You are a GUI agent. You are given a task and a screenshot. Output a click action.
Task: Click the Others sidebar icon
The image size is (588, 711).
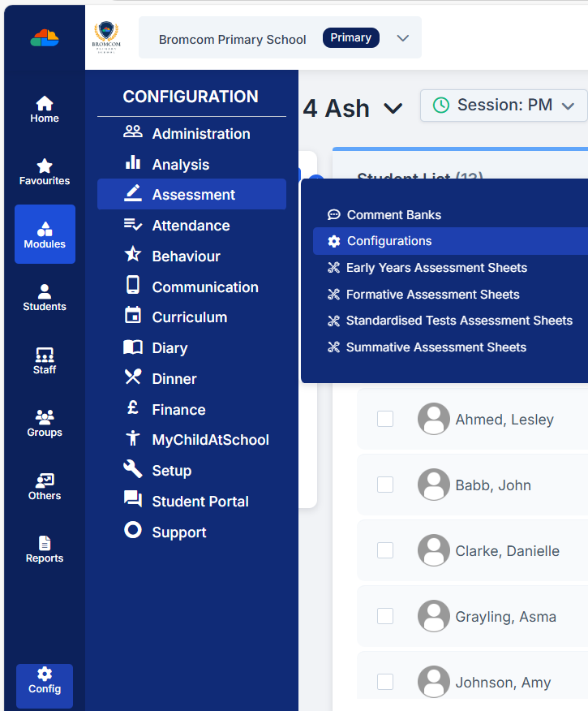click(x=45, y=481)
